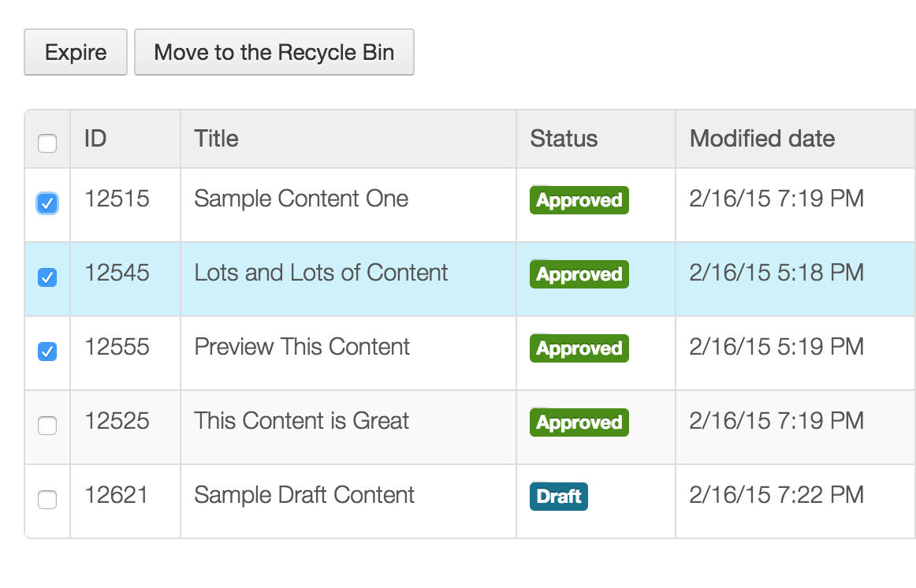Click Approved badge for This Content is Great
Viewport: 916px width, 588px height.
point(579,422)
